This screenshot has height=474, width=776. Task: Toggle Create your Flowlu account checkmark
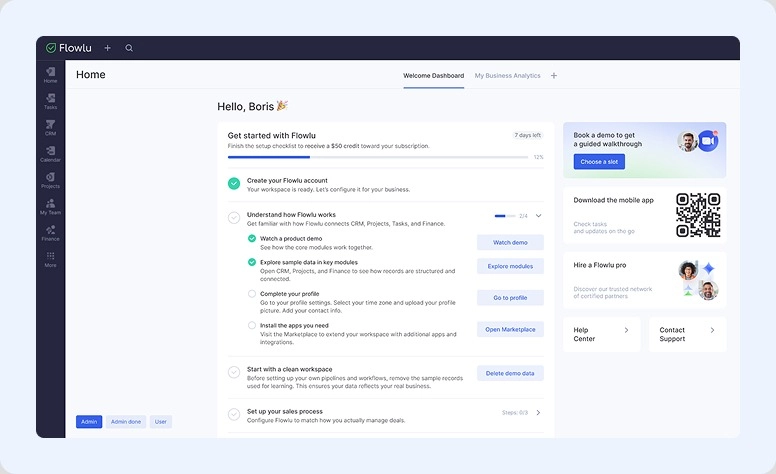(234, 184)
